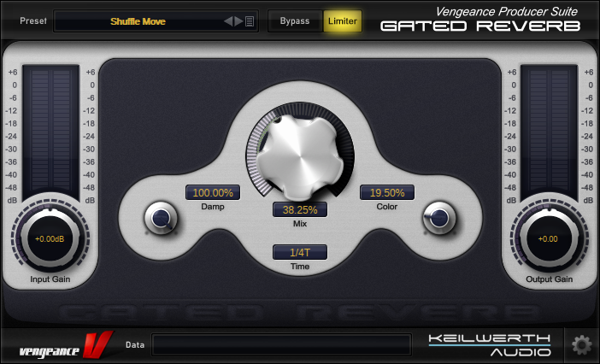
Task: Click the Gated Reverb title text
Action: [479, 26]
